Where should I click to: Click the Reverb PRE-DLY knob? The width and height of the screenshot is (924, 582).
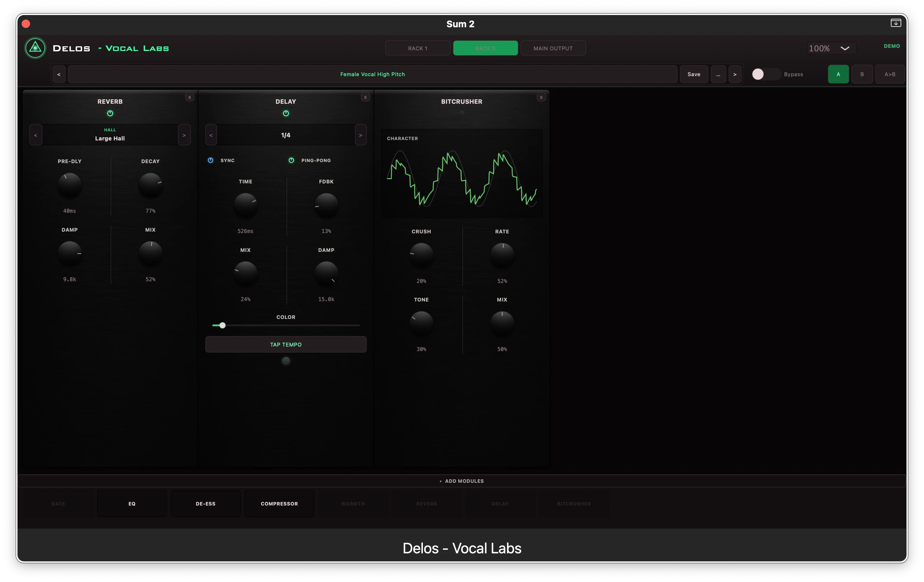click(x=70, y=185)
